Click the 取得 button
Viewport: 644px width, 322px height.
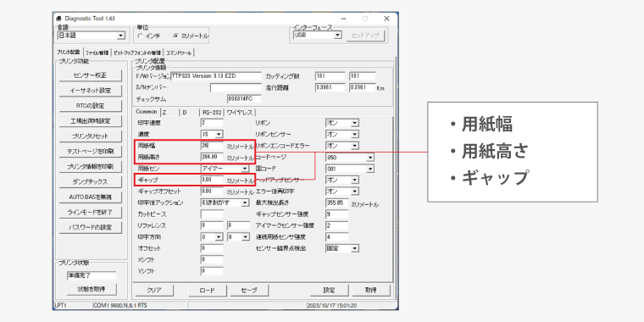(371, 290)
